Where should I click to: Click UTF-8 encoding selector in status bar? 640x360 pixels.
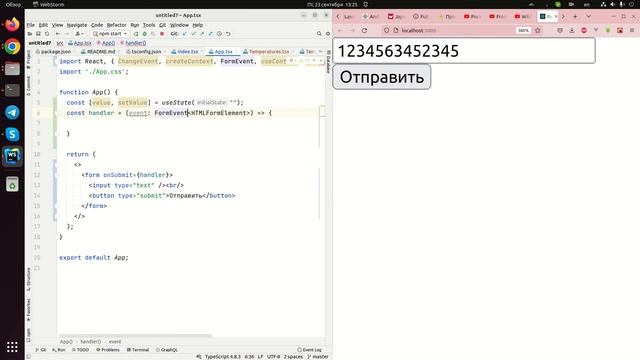[x=273, y=357]
